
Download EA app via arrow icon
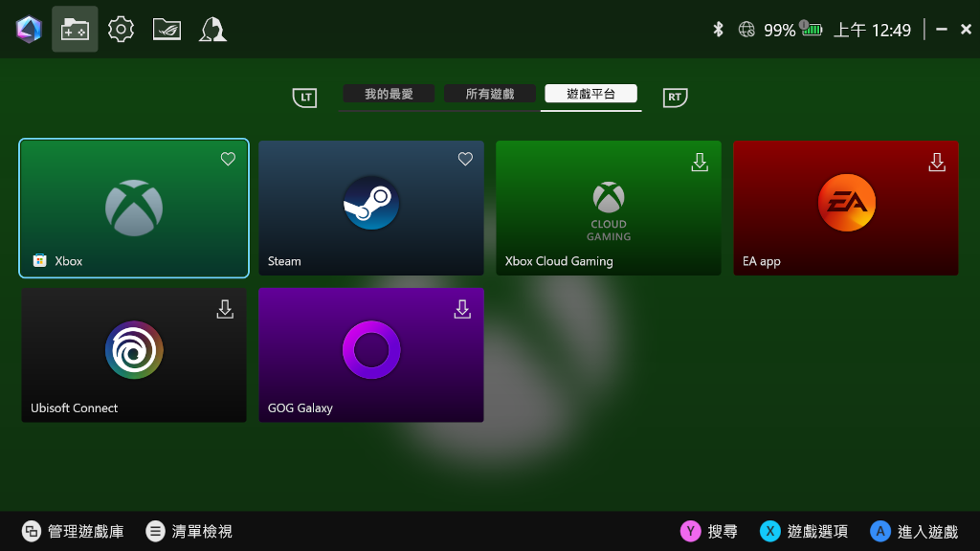(937, 163)
